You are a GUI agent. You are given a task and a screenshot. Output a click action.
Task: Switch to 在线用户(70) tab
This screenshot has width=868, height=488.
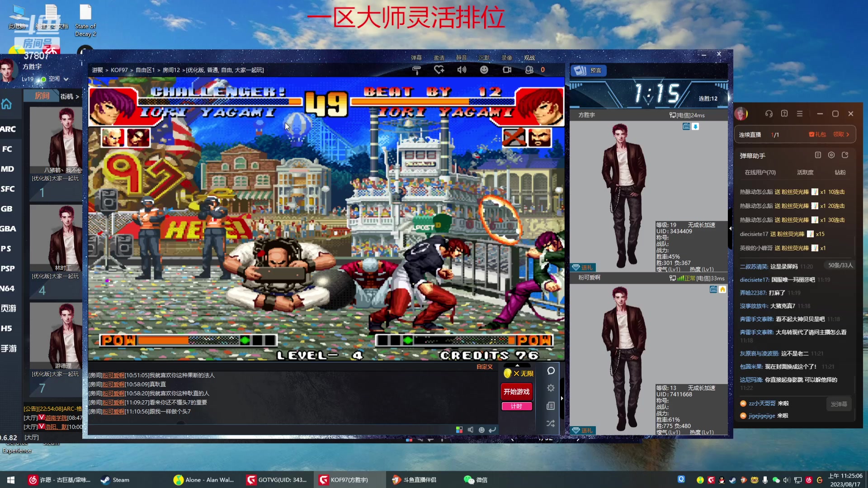pos(760,173)
